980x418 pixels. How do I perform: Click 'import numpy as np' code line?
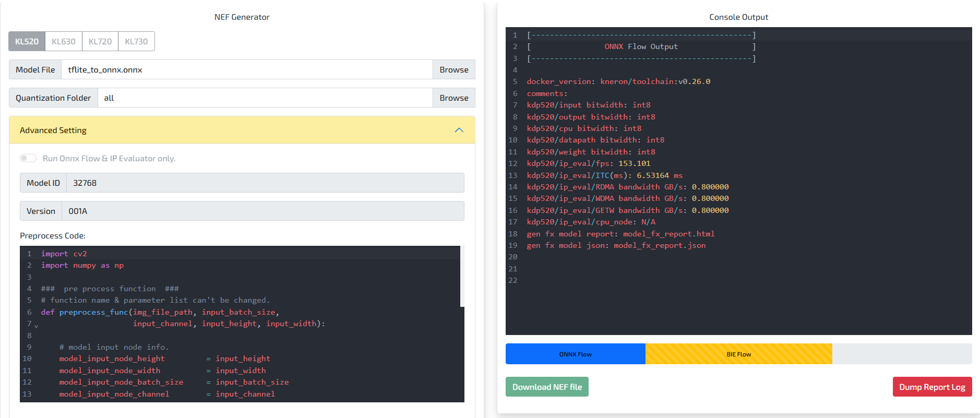82,265
